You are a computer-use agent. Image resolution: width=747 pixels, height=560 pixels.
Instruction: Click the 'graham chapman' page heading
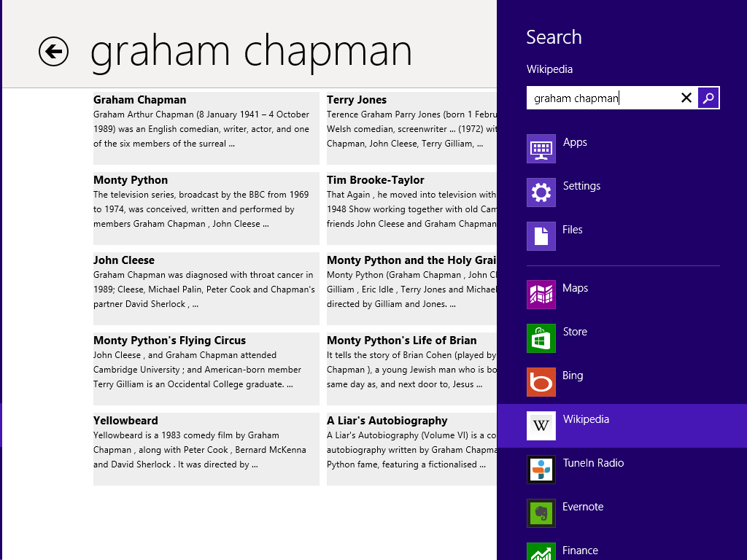pyautogui.click(x=251, y=52)
